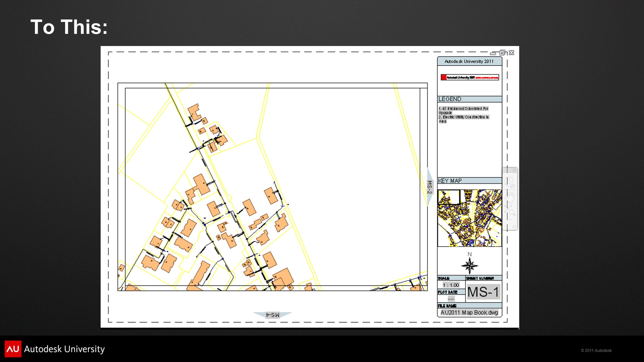Select the MS-1 sheet number field
Image resolution: width=644 pixels, height=362 pixels.
tap(484, 292)
